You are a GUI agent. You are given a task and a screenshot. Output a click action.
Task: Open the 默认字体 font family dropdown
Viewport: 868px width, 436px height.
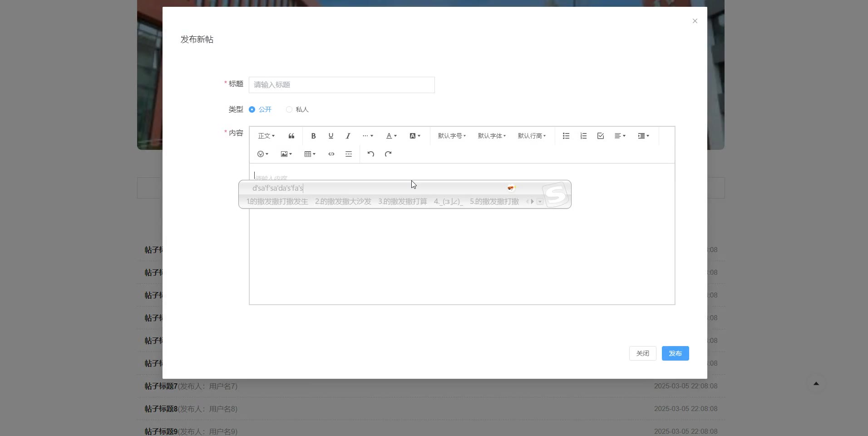pos(492,136)
